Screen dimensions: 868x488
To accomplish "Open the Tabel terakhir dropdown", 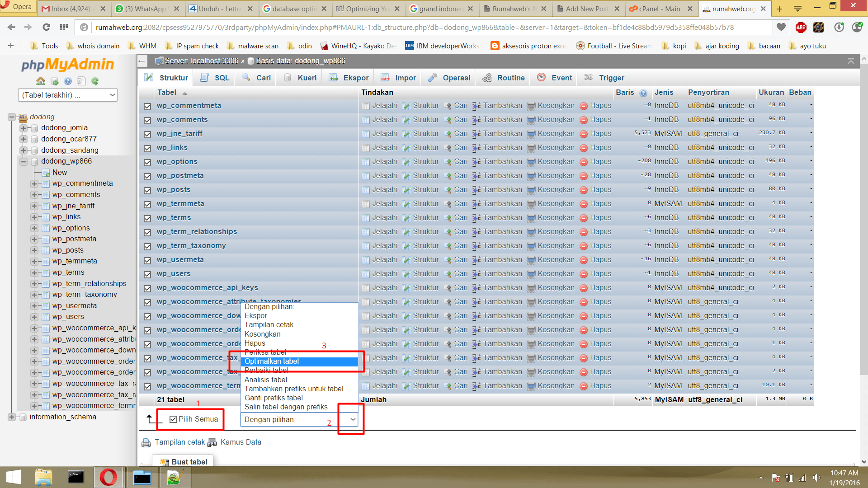I will click(68, 95).
